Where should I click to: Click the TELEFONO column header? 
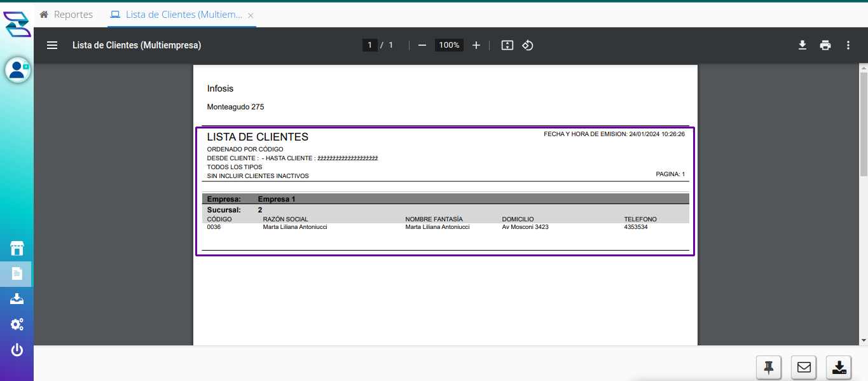pyautogui.click(x=640, y=219)
